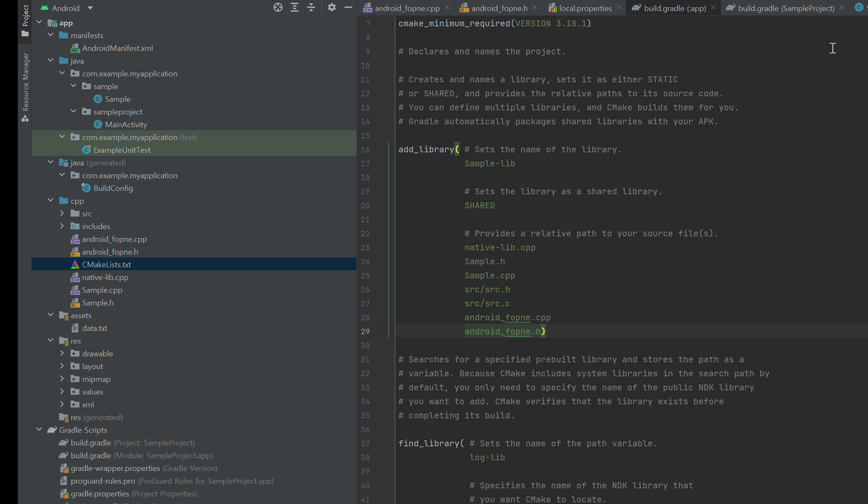Open Project panel settings gear

pyautogui.click(x=332, y=7)
